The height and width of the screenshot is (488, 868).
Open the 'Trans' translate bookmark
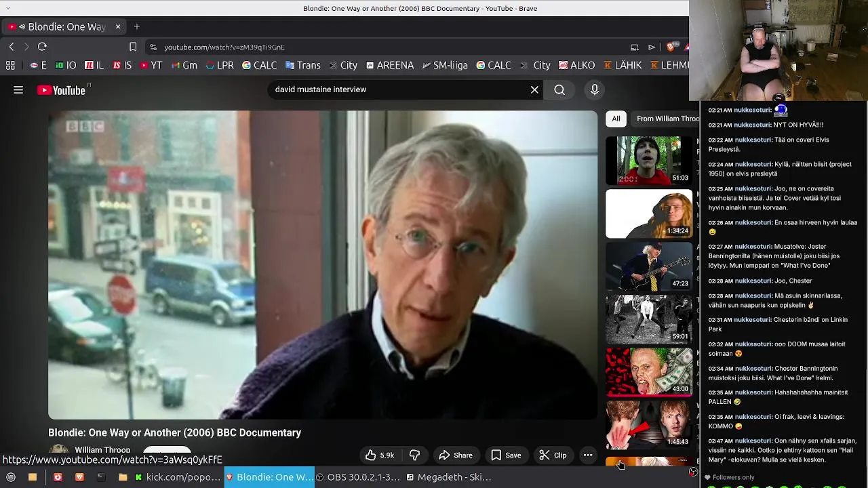click(x=302, y=65)
